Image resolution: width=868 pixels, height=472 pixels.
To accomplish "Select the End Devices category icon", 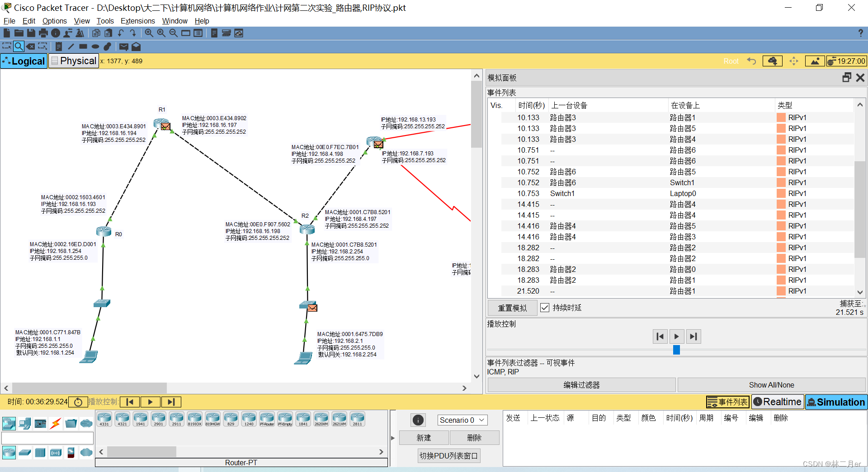I will point(24,423).
